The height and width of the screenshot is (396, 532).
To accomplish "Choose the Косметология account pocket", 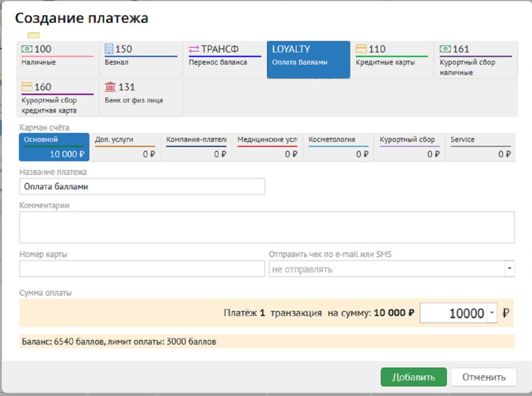I will point(338,147).
